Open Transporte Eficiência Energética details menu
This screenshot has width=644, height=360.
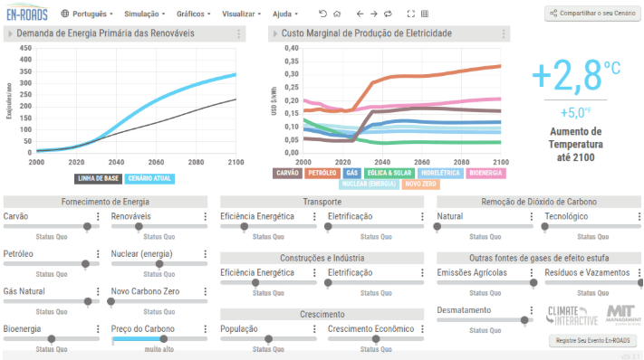[314, 216]
